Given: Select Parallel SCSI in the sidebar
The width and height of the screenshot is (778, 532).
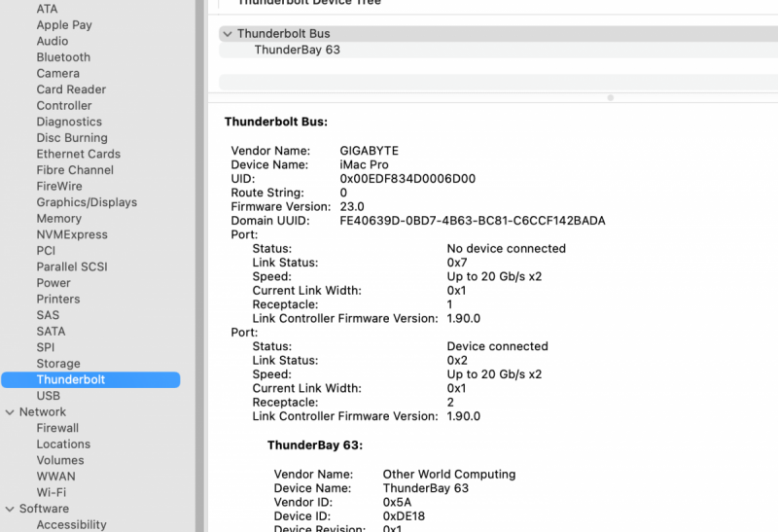Looking at the screenshot, I should tap(72, 267).
